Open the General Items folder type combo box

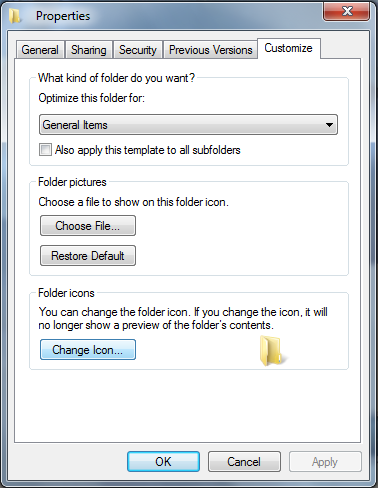(x=188, y=125)
